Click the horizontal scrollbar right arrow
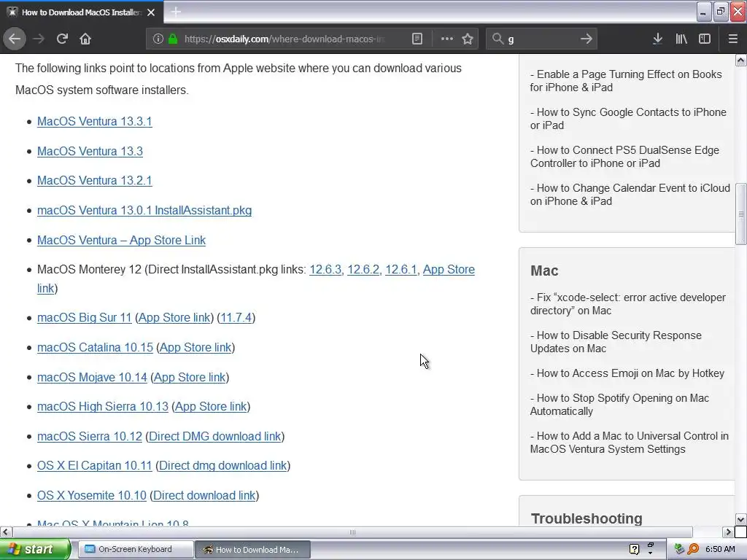 [728, 532]
